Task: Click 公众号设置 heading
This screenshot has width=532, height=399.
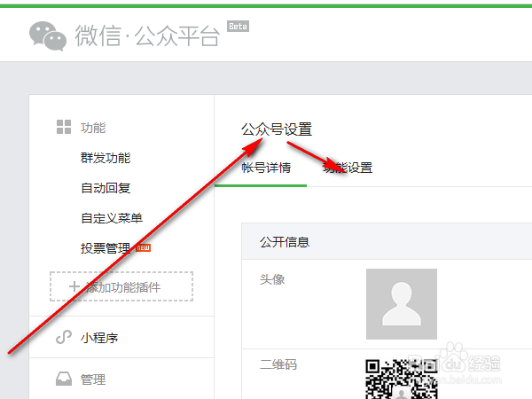Action: pyautogui.click(x=277, y=129)
